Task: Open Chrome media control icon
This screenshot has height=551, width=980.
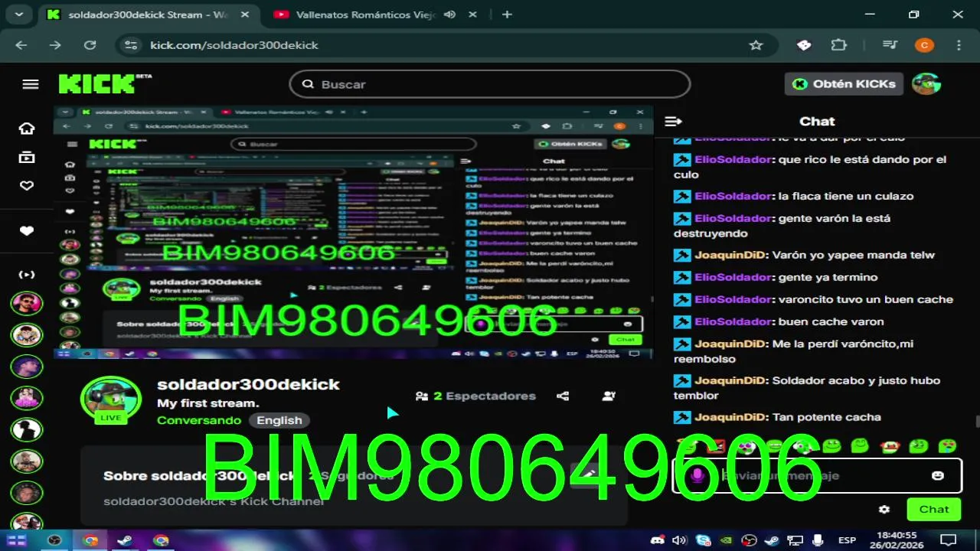Action: [x=889, y=45]
